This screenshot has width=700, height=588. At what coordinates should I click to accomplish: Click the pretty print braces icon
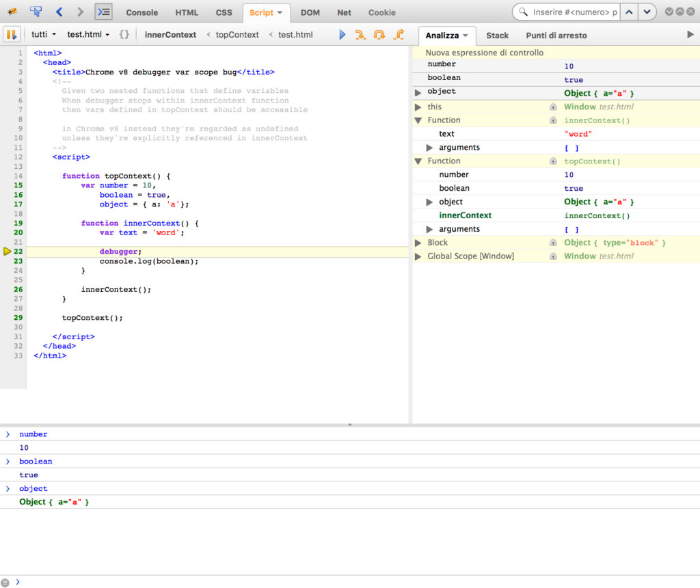124,34
